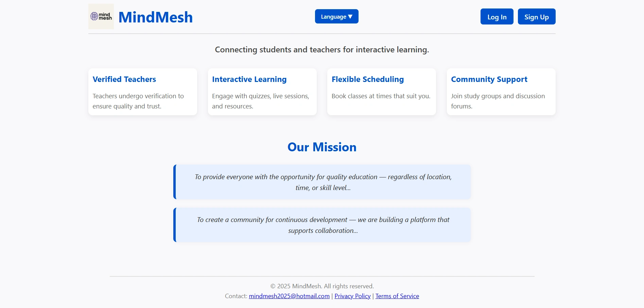Click the tagline about interactive learning

322,50
